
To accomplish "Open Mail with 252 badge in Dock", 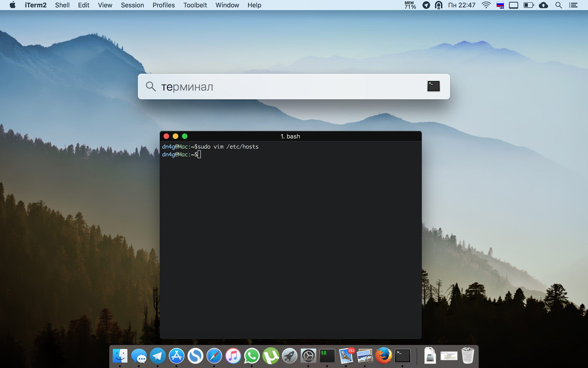I will tap(346, 356).
